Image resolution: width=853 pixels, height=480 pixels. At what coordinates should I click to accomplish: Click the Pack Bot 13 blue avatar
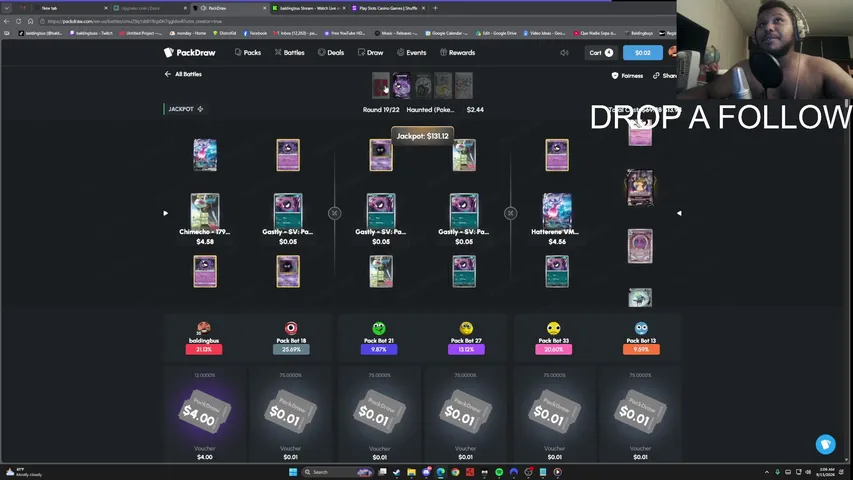[641, 328]
